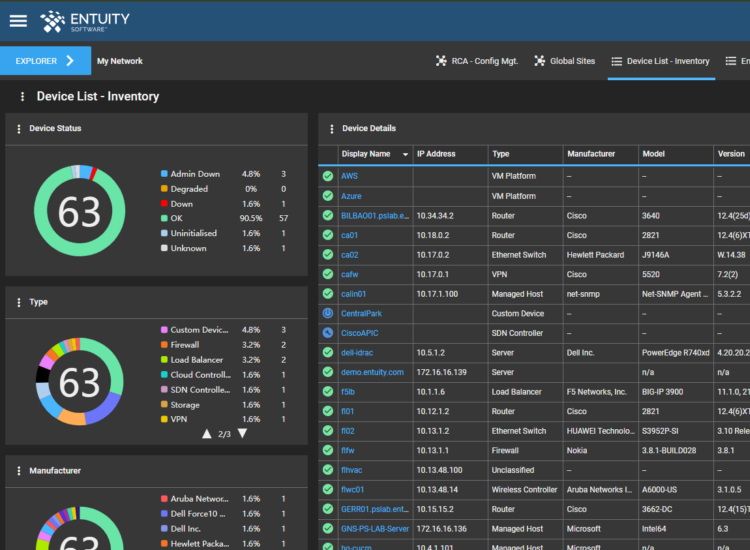Click the OK status icon for cafw
The width and height of the screenshot is (750, 550).
click(328, 274)
